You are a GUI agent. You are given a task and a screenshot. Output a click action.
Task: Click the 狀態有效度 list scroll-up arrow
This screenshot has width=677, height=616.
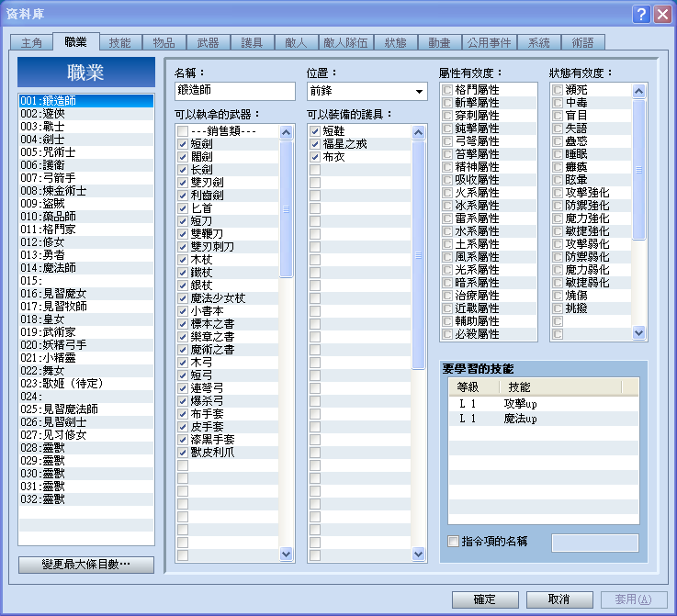click(638, 91)
